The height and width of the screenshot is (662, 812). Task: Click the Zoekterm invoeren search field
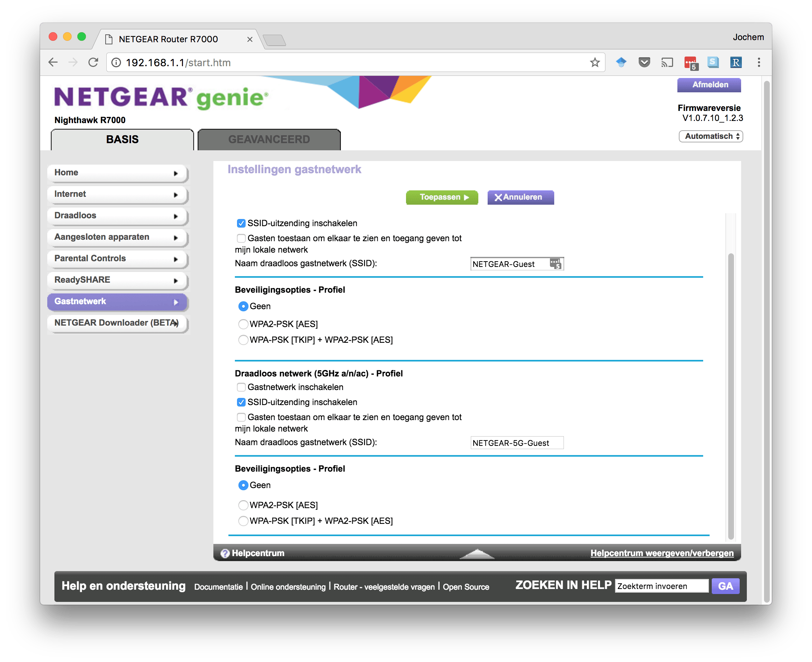coord(661,586)
